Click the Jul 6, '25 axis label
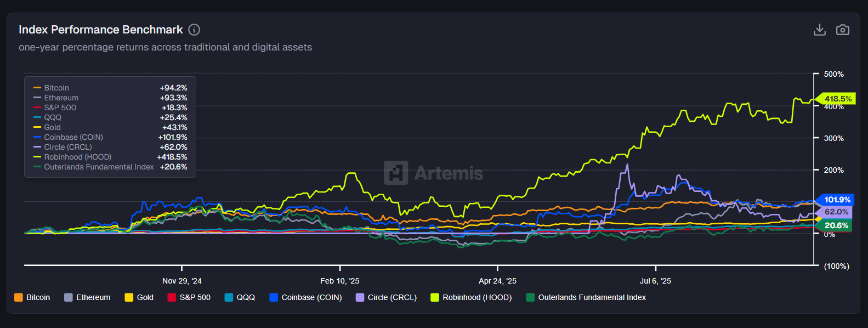Image resolution: width=868 pixels, height=328 pixels. click(655, 281)
